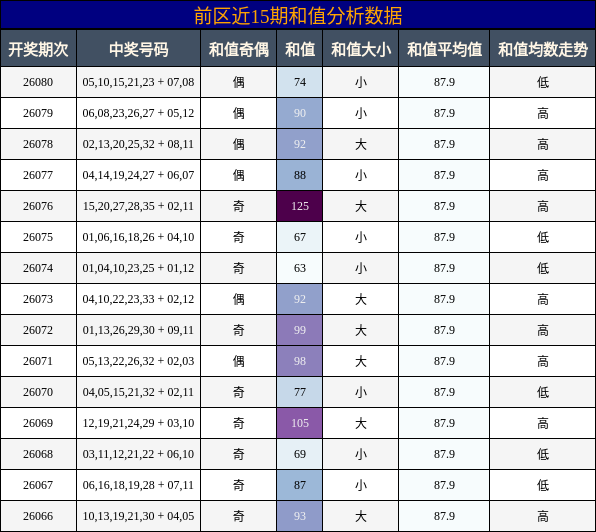Click the sum value 93 cell
This screenshot has height=532, width=596.
point(300,516)
